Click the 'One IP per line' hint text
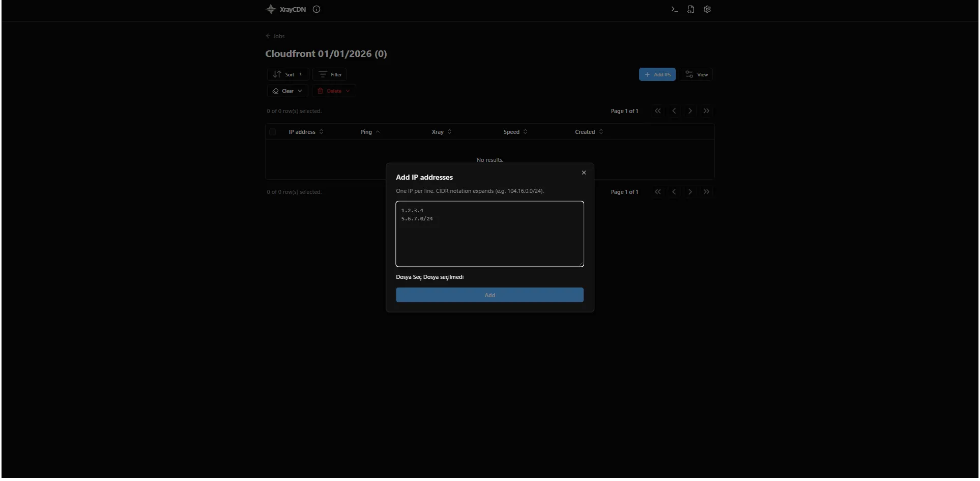The height and width of the screenshot is (481, 980). 470,191
